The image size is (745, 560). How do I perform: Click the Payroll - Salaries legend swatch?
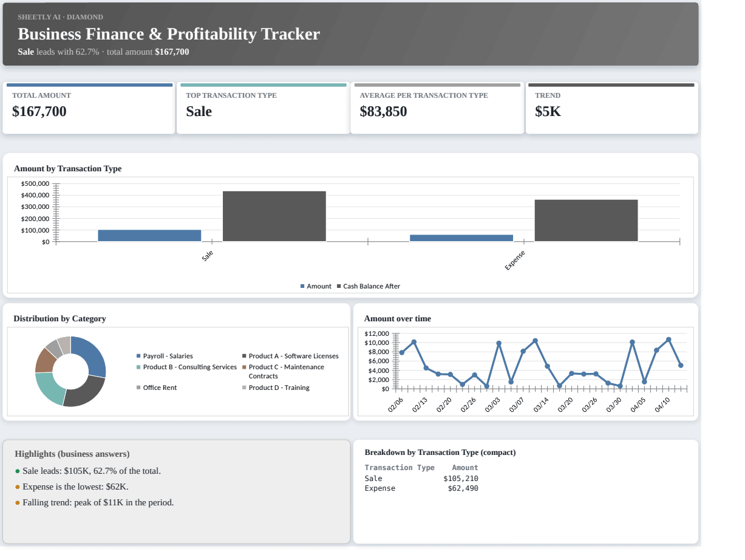[138, 356]
